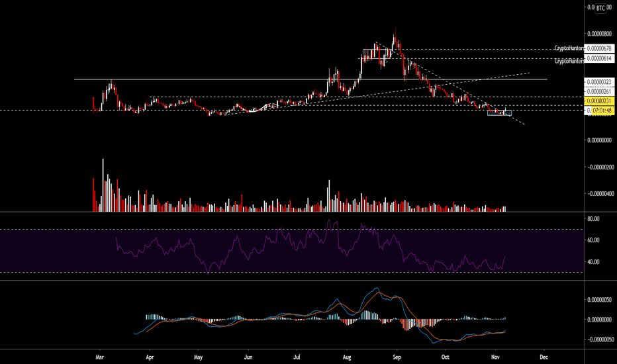Image resolution: width=617 pixels, height=364 pixels.
Task: Select the small rectangle drawing at latest candles
Action: pyautogui.click(x=499, y=113)
